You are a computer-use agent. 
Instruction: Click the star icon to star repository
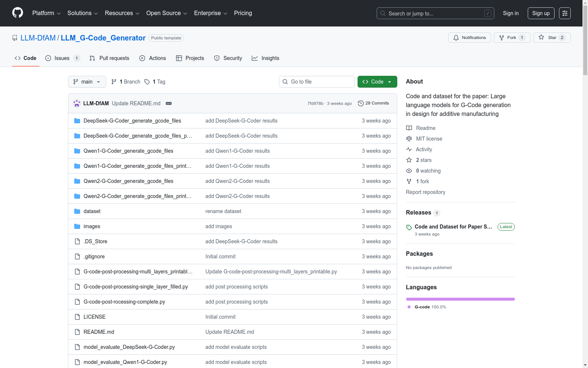coord(541,37)
